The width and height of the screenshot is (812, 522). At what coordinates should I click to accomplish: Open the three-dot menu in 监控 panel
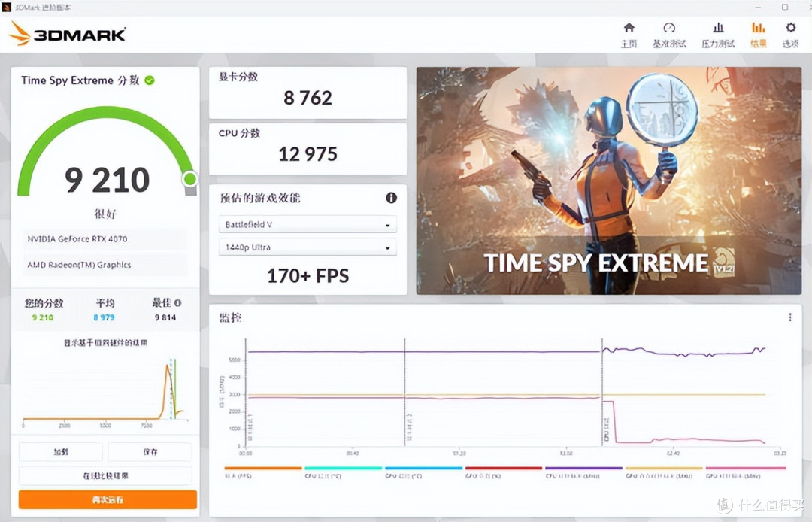[789, 317]
